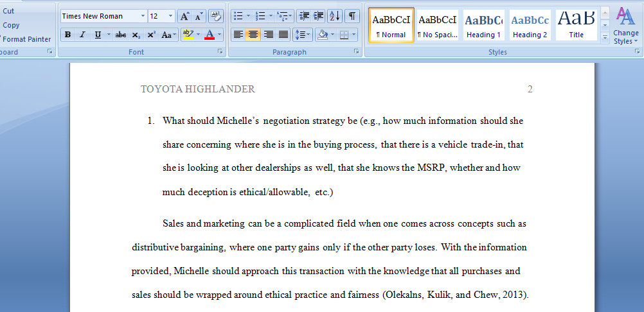The image size is (644, 312).
Task: Open the Styles pane launcher
Action: tap(638, 51)
